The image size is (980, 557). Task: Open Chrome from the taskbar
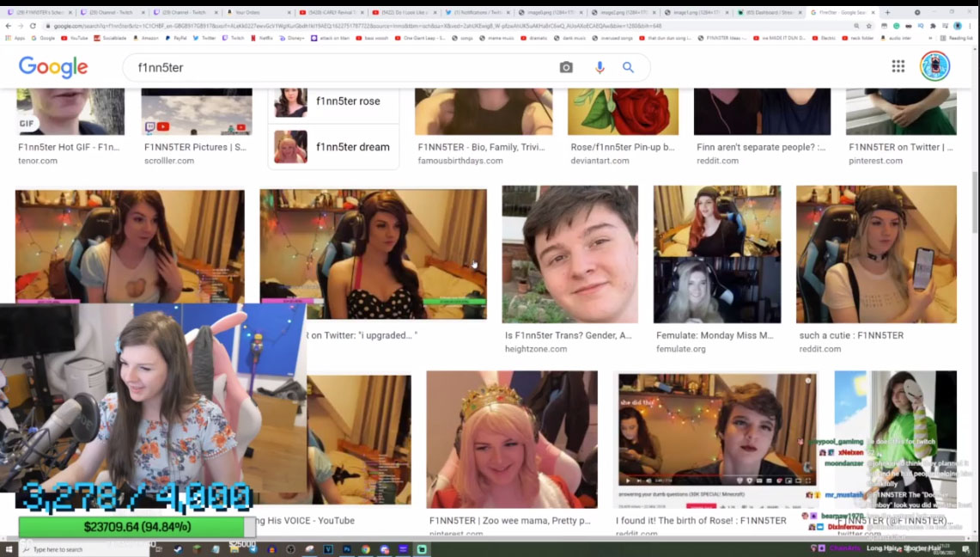click(366, 549)
